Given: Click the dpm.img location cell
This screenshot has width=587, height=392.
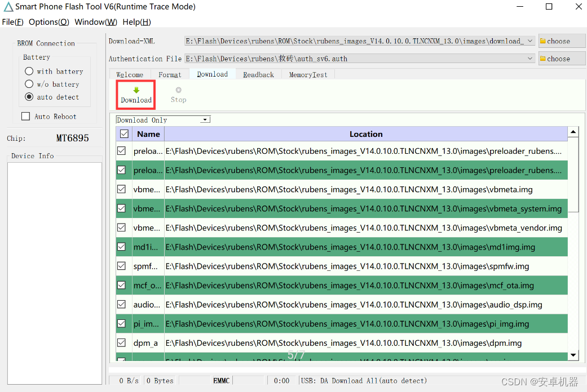Looking at the screenshot, I should point(366,342).
